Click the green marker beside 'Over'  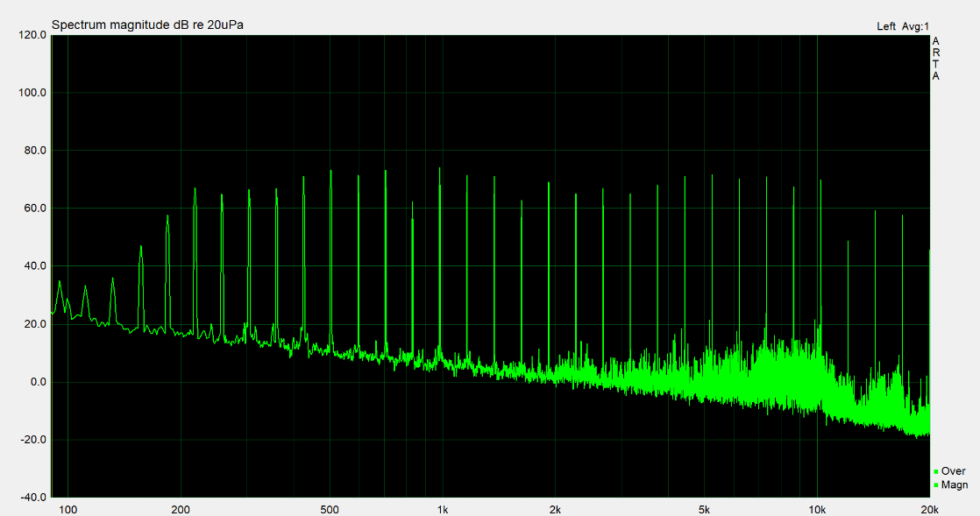(936, 471)
